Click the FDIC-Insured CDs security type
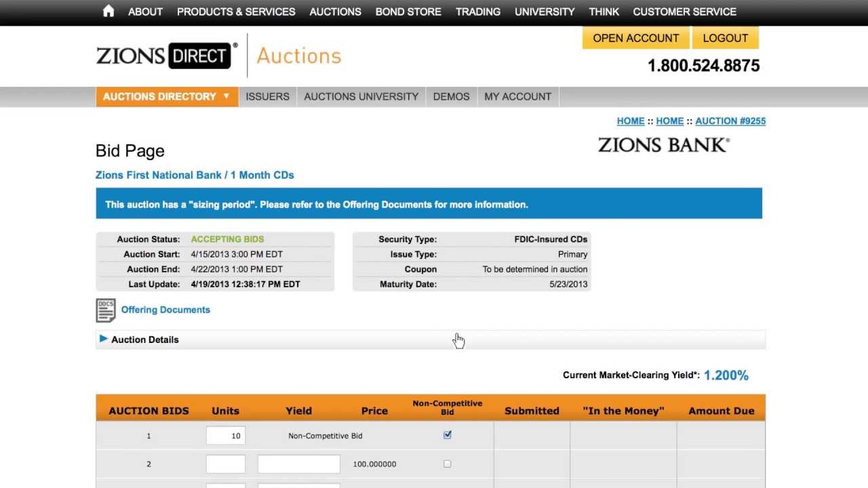Image resolution: width=868 pixels, height=488 pixels. coord(551,239)
